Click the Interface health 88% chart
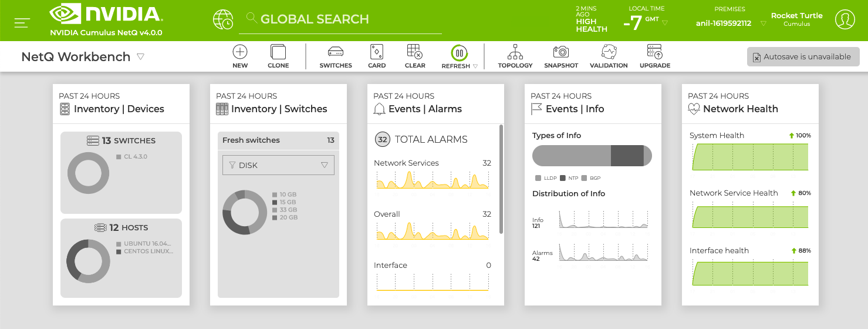The image size is (868, 329). coord(750,272)
